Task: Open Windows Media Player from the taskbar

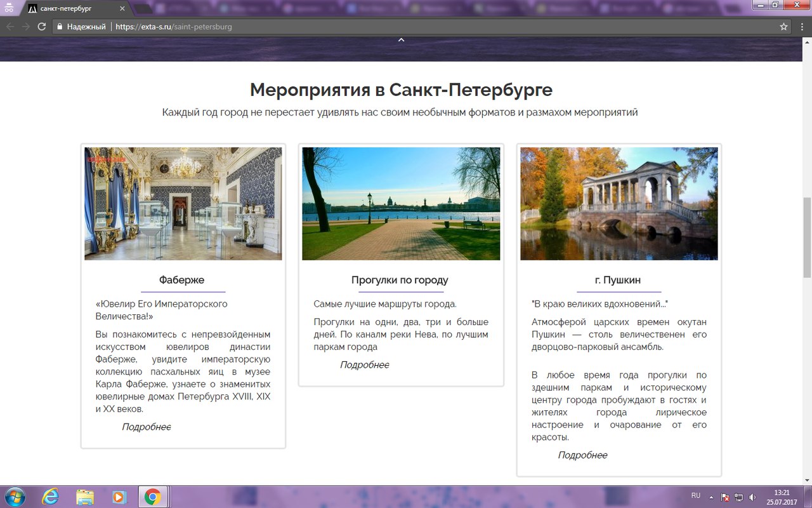Action: (x=119, y=496)
